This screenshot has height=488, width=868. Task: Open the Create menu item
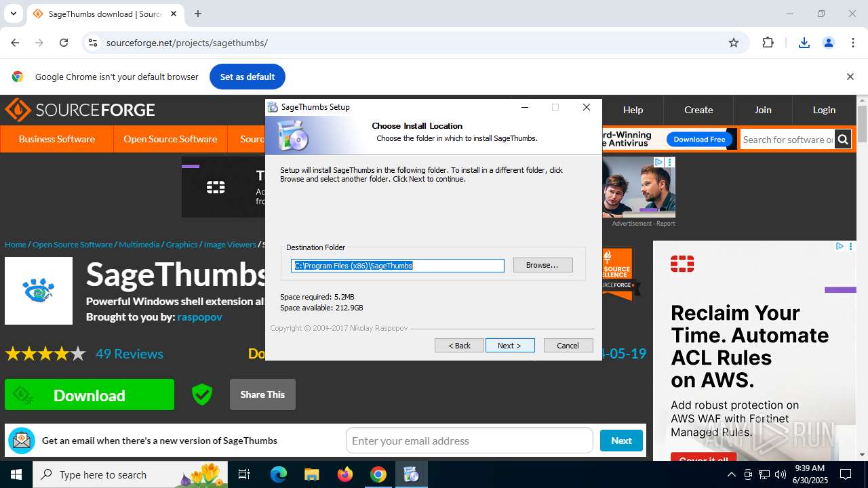pos(698,110)
